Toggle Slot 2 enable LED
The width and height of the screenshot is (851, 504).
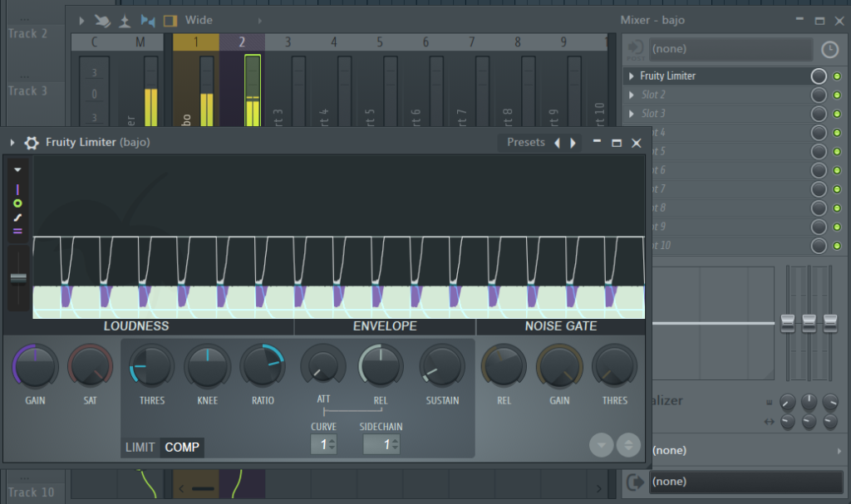[837, 95]
